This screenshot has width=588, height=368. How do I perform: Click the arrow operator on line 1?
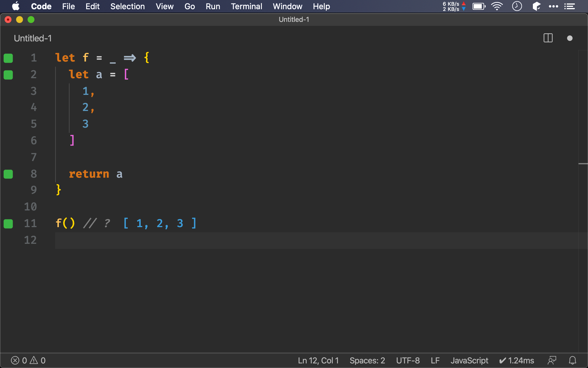pos(130,58)
